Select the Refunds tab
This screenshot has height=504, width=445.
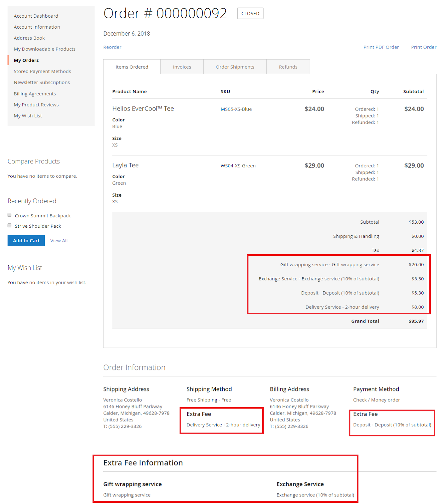[x=288, y=67]
